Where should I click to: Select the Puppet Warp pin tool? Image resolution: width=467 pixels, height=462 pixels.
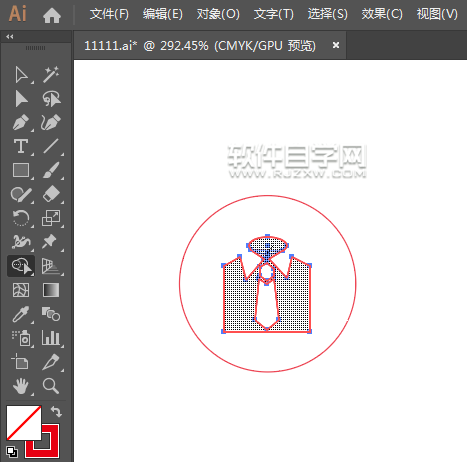pyautogui.click(x=50, y=242)
